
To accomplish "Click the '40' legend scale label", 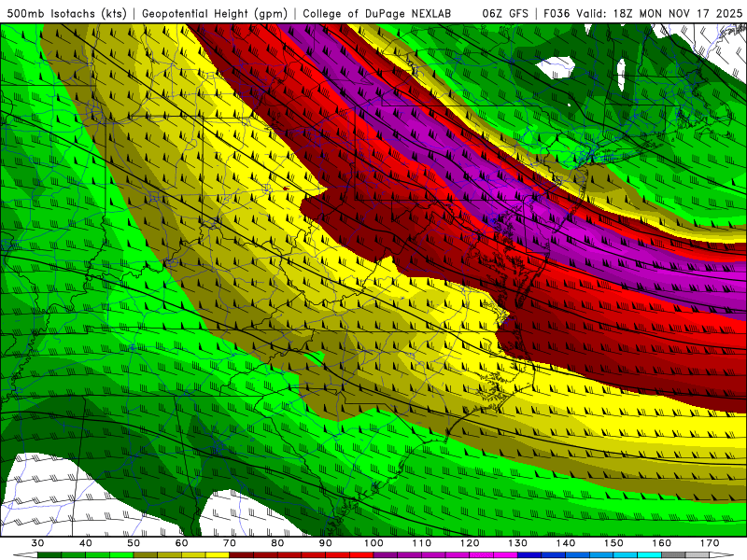I will click(x=86, y=543).
